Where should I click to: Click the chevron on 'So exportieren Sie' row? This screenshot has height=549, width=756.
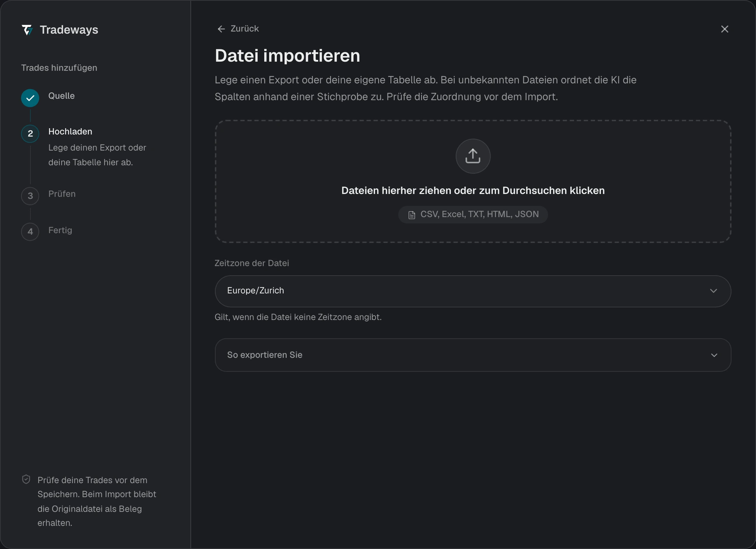714,355
